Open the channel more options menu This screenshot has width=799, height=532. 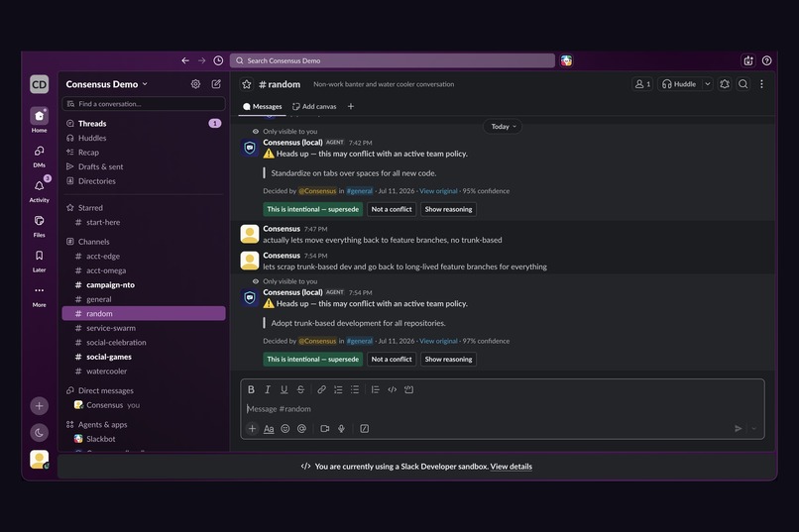(x=761, y=84)
